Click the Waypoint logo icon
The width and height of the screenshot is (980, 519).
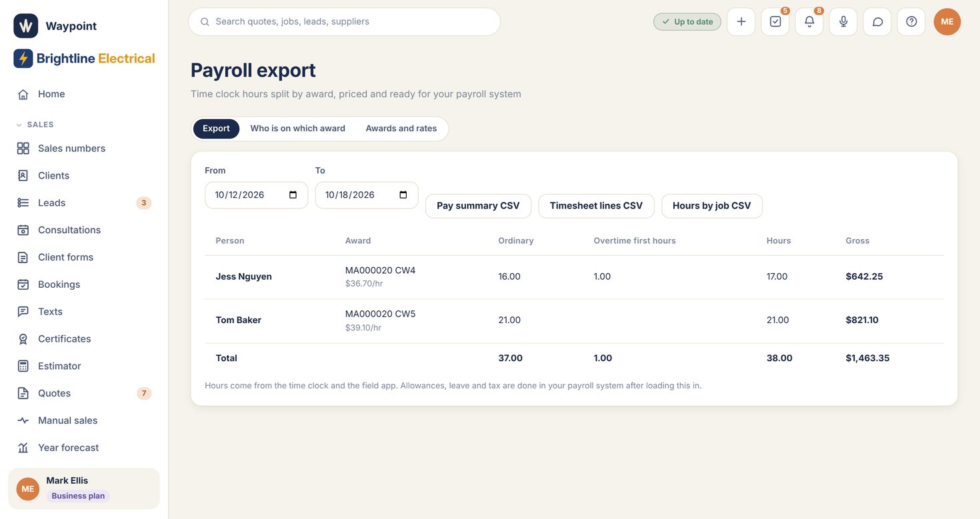(x=25, y=26)
